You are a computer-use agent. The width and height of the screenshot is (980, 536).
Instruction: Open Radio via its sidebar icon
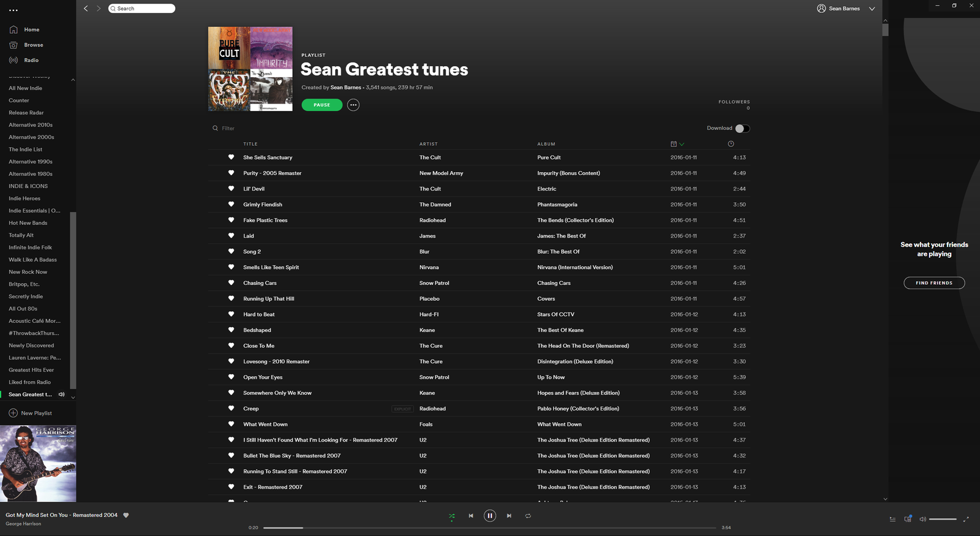point(13,60)
